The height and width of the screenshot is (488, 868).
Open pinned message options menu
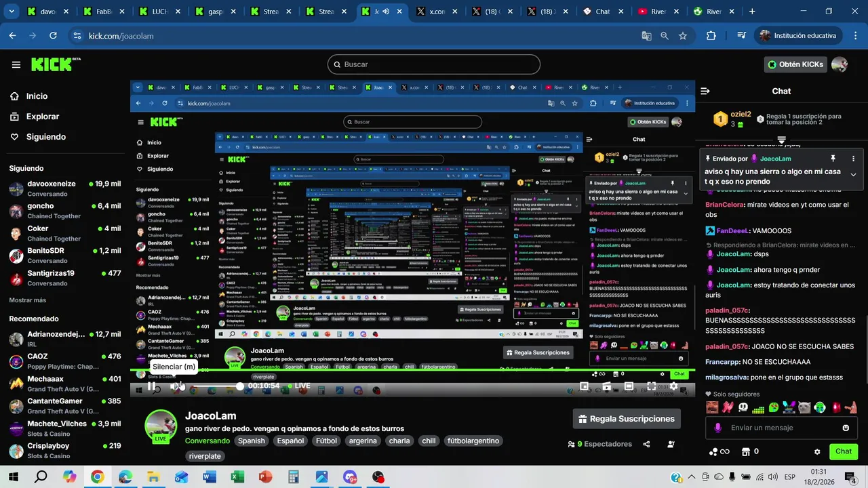coord(853,159)
